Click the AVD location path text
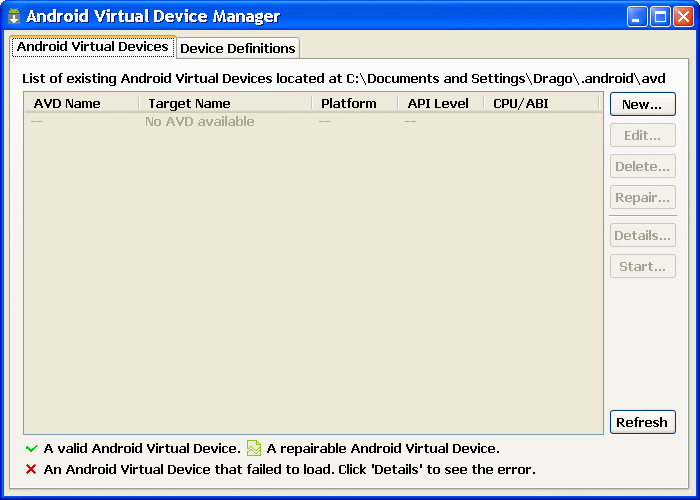 (x=506, y=79)
